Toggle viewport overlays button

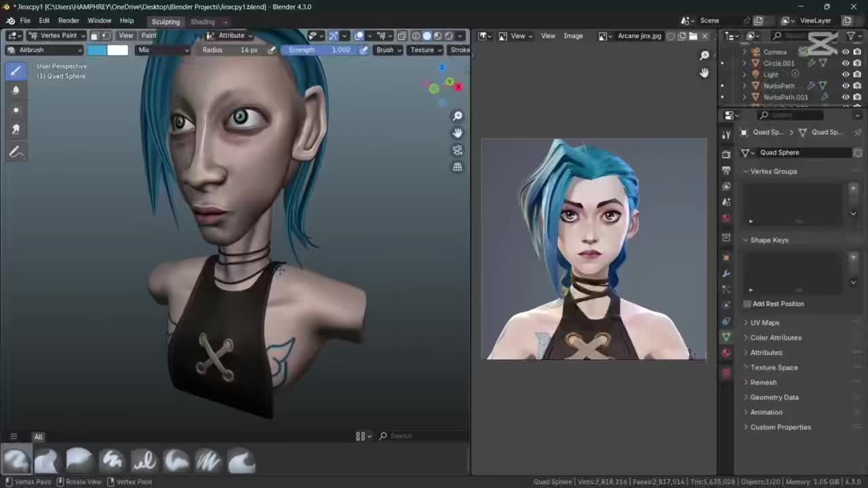(x=359, y=35)
